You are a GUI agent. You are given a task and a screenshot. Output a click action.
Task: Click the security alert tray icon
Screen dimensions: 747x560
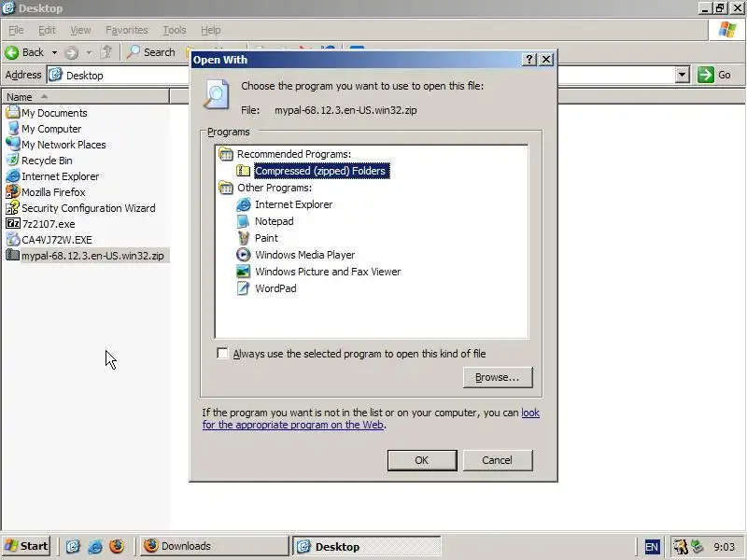[681, 546]
